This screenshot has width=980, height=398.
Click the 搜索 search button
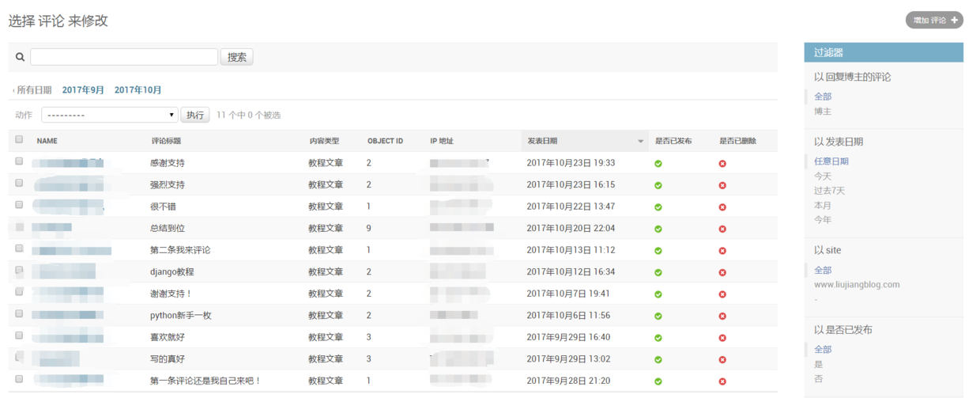coord(237,57)
